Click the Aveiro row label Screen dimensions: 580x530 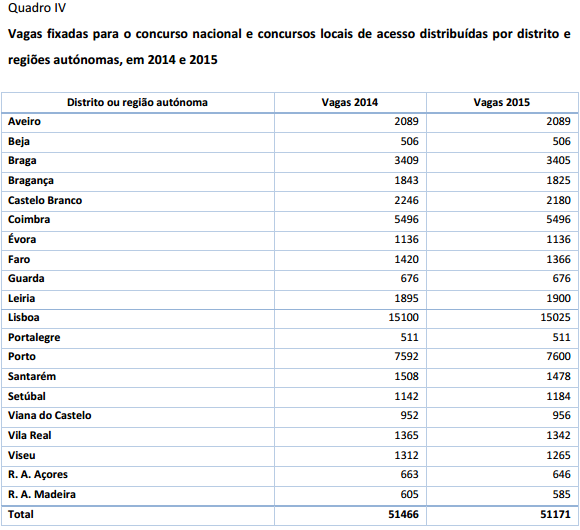[x=24, y=121]
